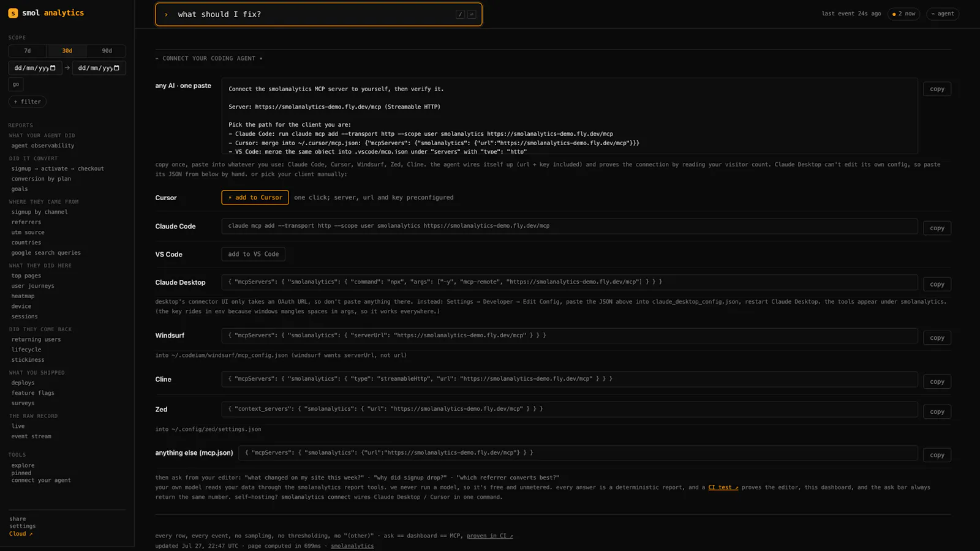Click the smol analytics logo icon
The height and width of the screenshot is (551, 980).
point(13,13)
